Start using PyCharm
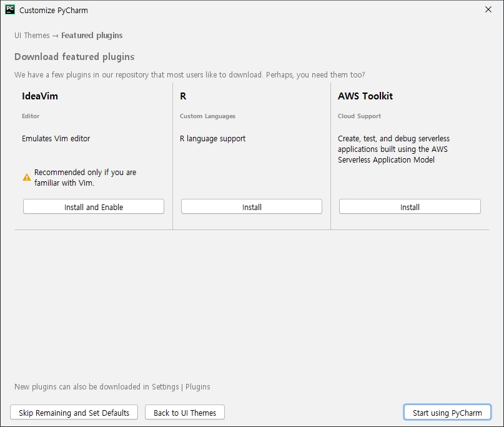This screenshot has height=427, width=504. (x=447, y=413)
